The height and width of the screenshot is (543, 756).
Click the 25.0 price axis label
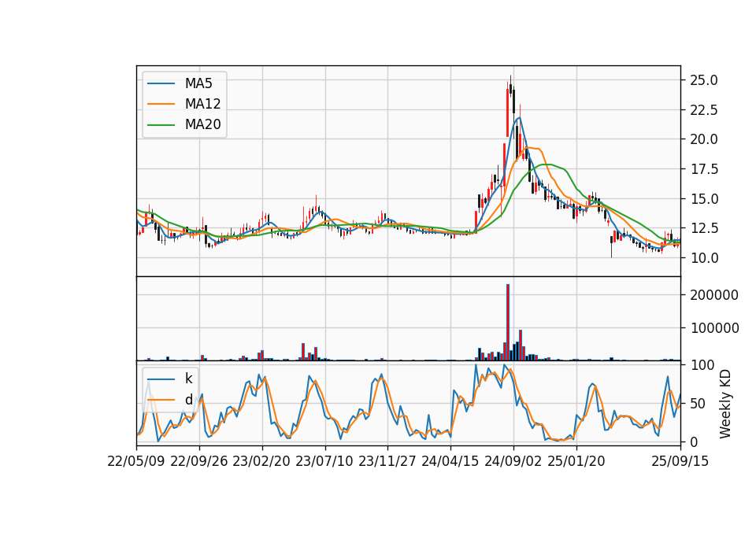tap(704, 80)
